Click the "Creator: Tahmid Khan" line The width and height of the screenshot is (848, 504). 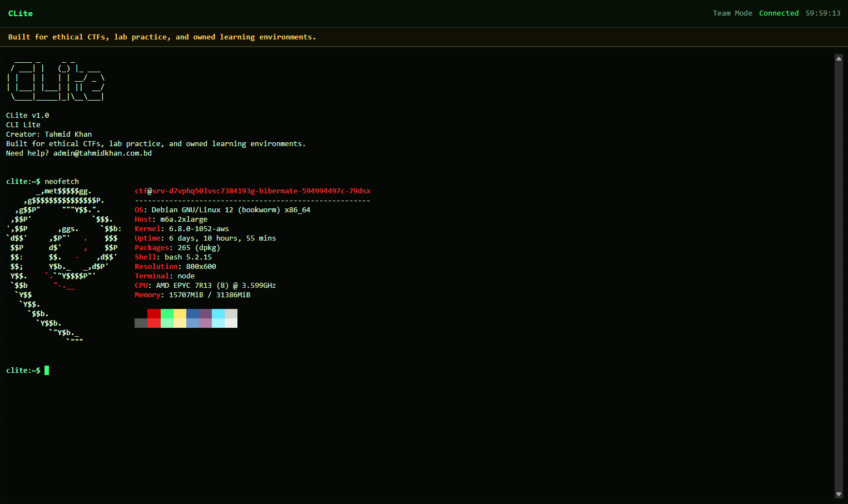coord(49,134)
